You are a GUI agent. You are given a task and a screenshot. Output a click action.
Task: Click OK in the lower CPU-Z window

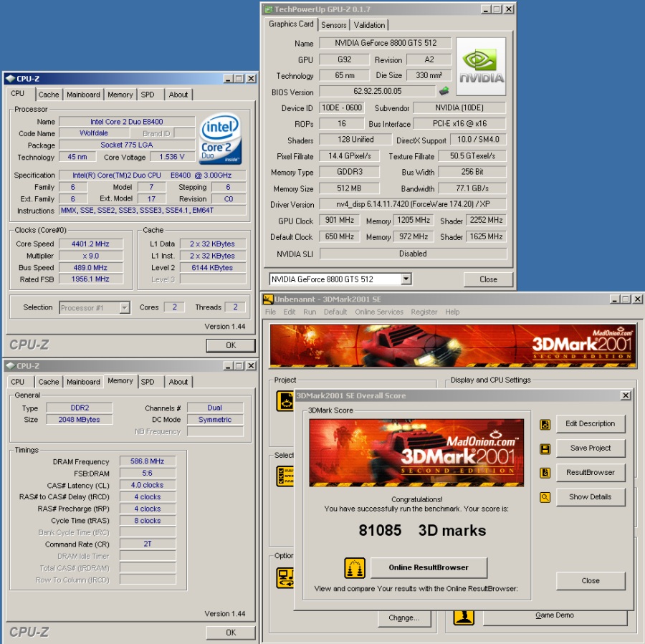click(x=231, y=633)
